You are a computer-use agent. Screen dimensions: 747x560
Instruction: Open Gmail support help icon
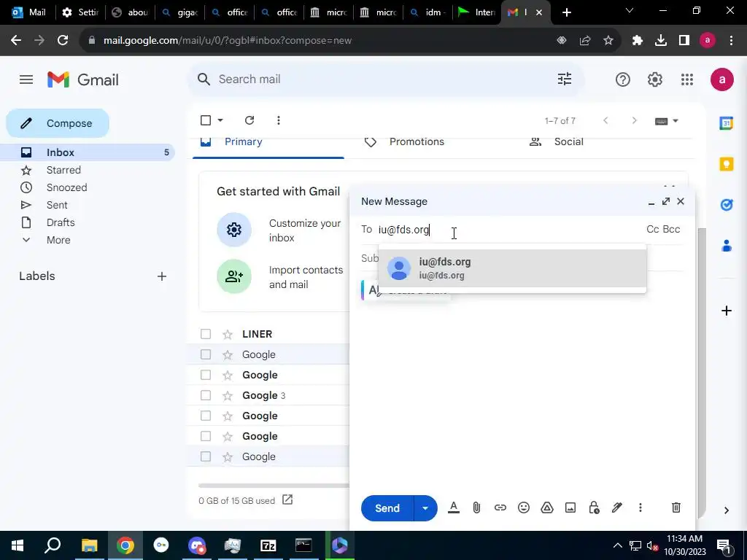pos(623,79)
